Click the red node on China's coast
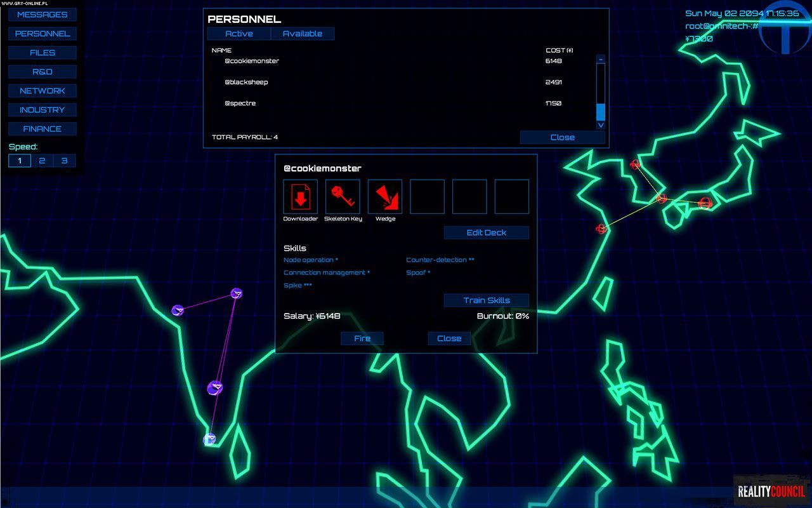 [x=601, y=229]
